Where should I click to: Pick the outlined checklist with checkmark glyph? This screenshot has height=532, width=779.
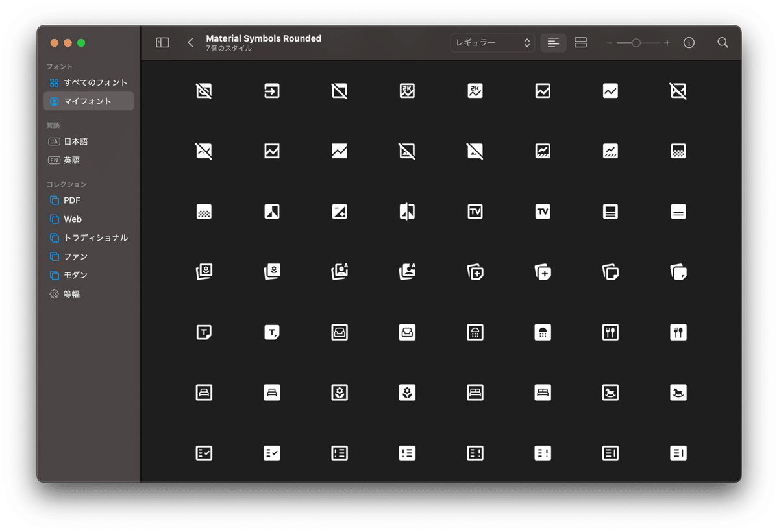tap(204, 453)
